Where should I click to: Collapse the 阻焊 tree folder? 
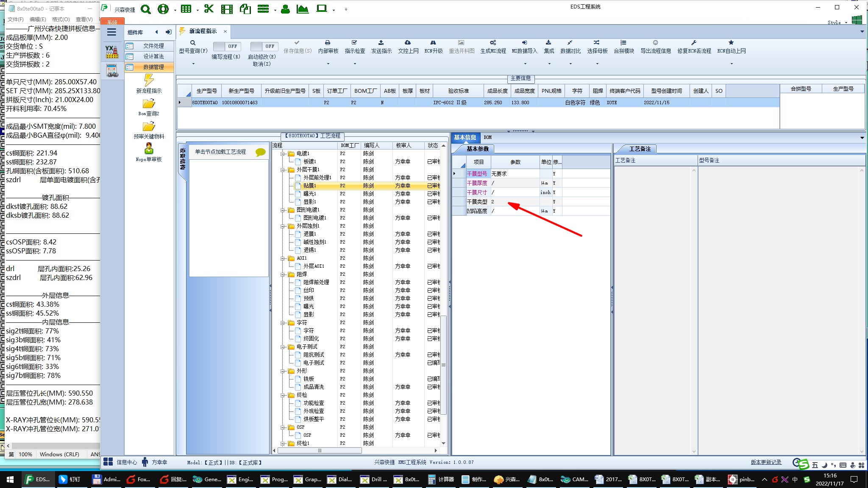(x=283, y=274)
